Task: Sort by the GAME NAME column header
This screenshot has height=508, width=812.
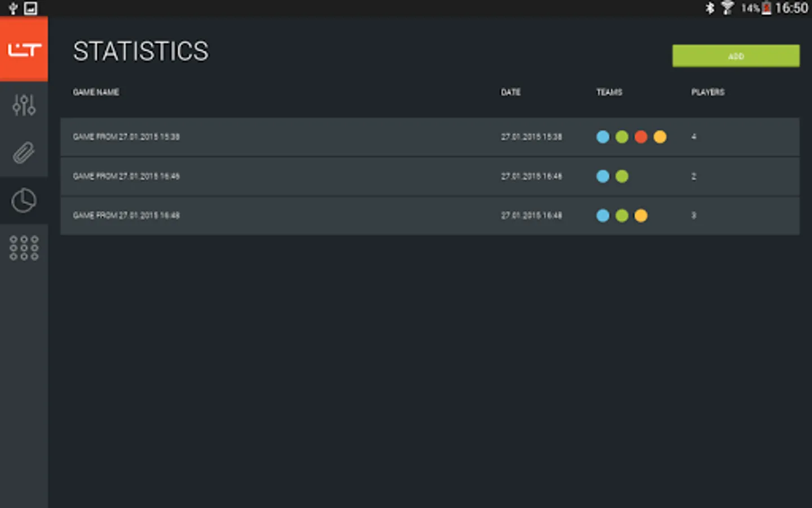Action: [x=96, y=92]
